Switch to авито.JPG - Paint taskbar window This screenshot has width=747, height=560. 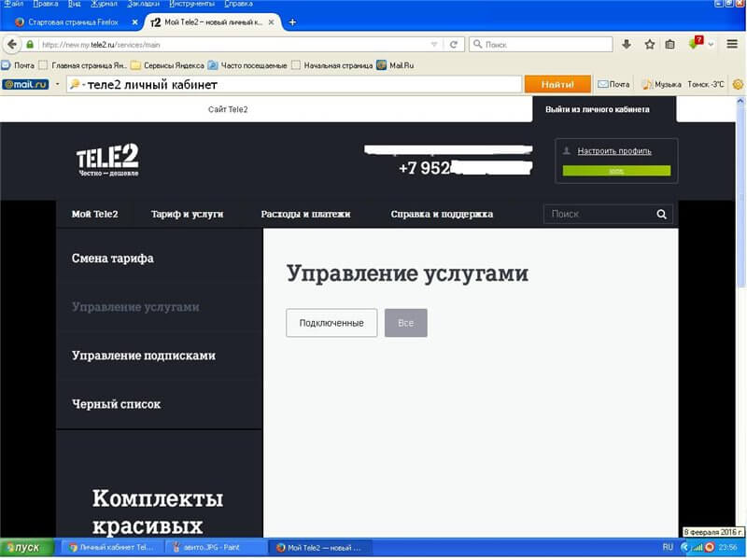pyautogui.click(x=214, y=548)
